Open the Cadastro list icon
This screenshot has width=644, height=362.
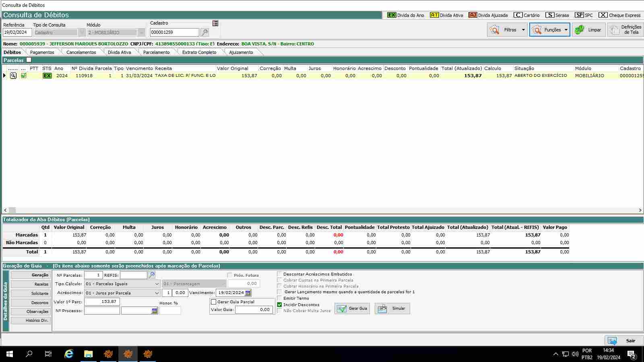(215, 23)
